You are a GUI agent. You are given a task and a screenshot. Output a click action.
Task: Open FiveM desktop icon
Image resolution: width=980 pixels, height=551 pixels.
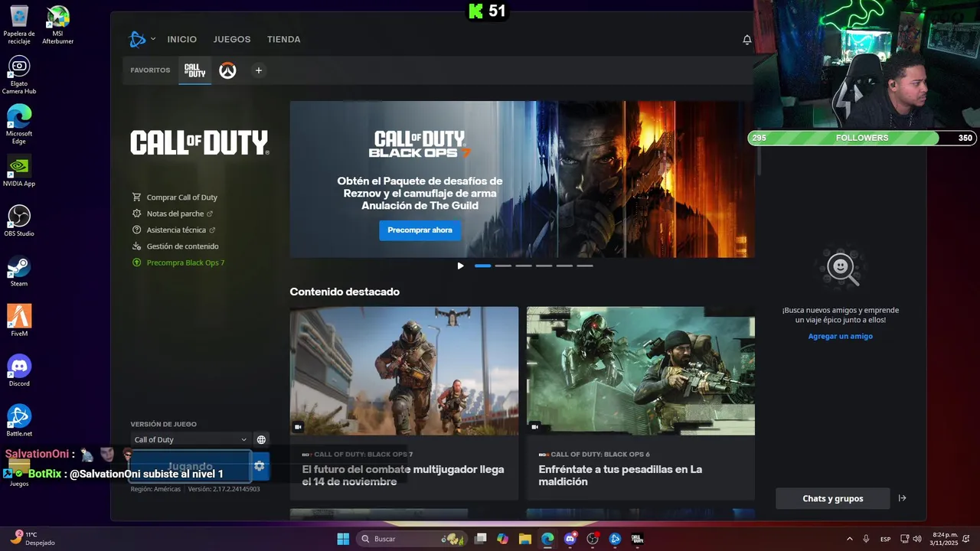[x=19, y=321]
